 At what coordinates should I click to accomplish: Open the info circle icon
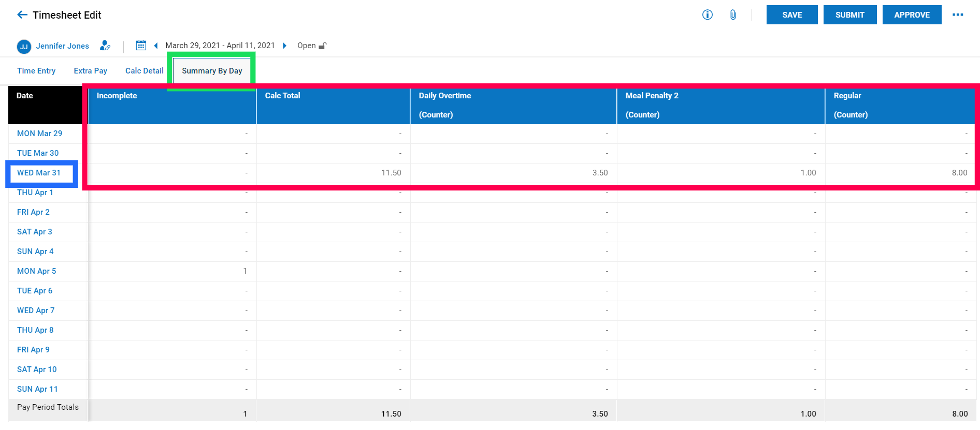707,15
